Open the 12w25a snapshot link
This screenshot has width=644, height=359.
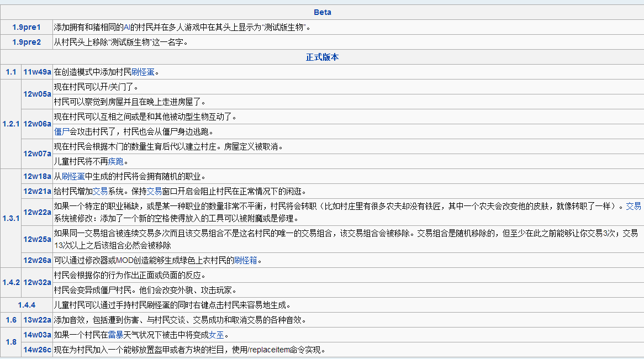(x=37, y=239)
